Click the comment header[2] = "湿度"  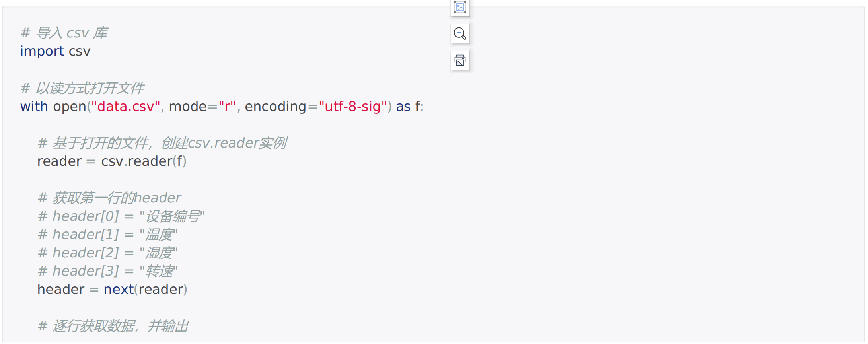pos(107,253)
